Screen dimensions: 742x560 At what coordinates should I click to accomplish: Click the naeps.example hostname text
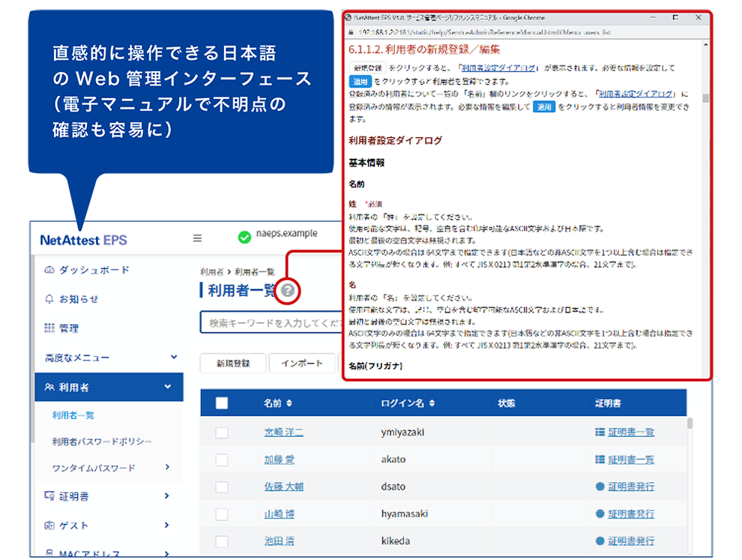tap(287, 233)
